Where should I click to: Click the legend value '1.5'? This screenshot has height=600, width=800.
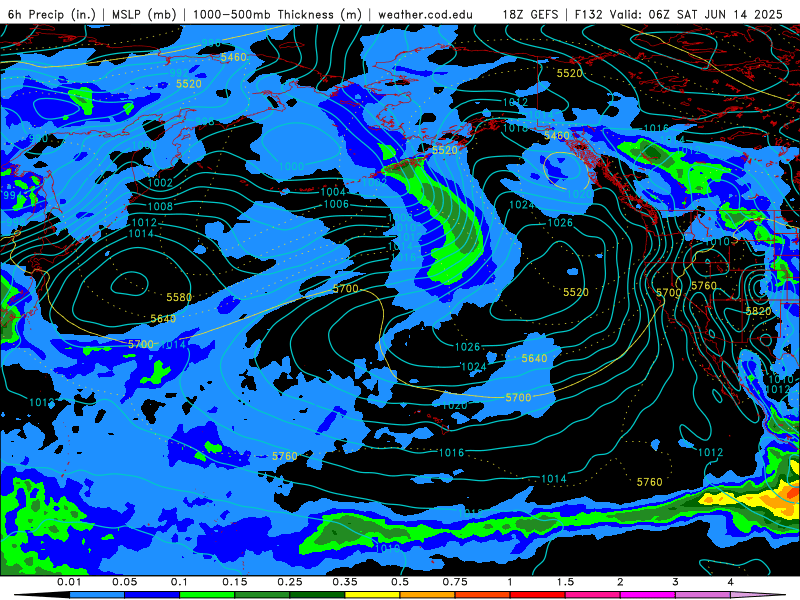tap(565, 582)
